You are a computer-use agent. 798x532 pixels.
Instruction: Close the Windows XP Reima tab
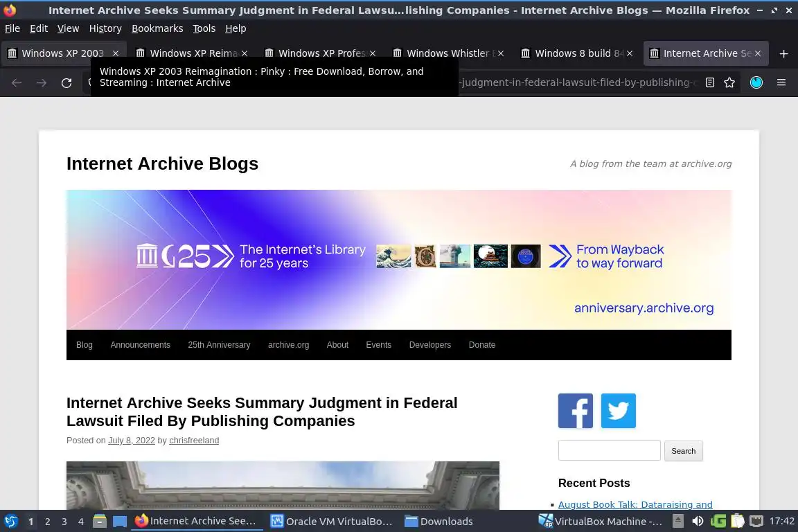pyautogui.click(x=245, y=53)
